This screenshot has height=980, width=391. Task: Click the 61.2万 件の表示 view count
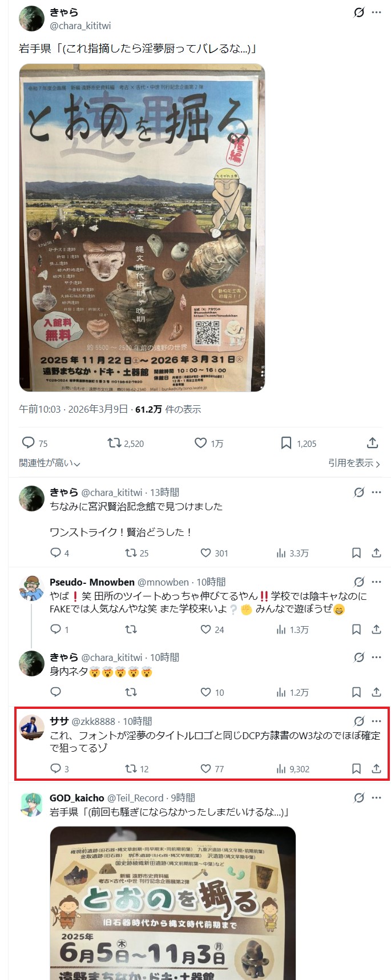168,409
